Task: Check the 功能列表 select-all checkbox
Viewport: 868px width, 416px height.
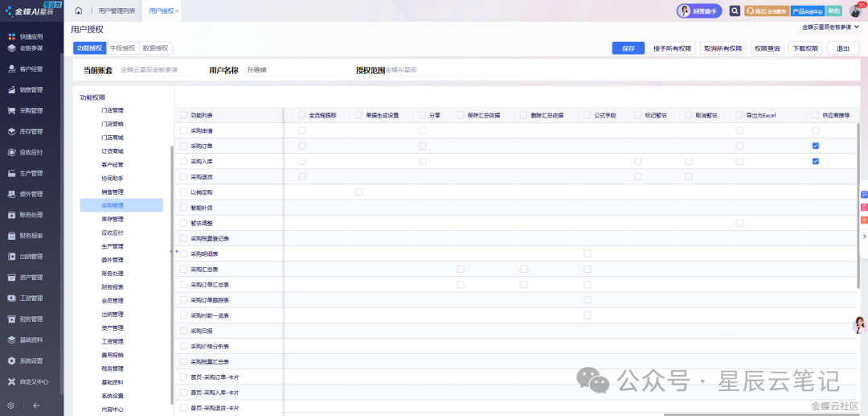Action: pos(184,115)
